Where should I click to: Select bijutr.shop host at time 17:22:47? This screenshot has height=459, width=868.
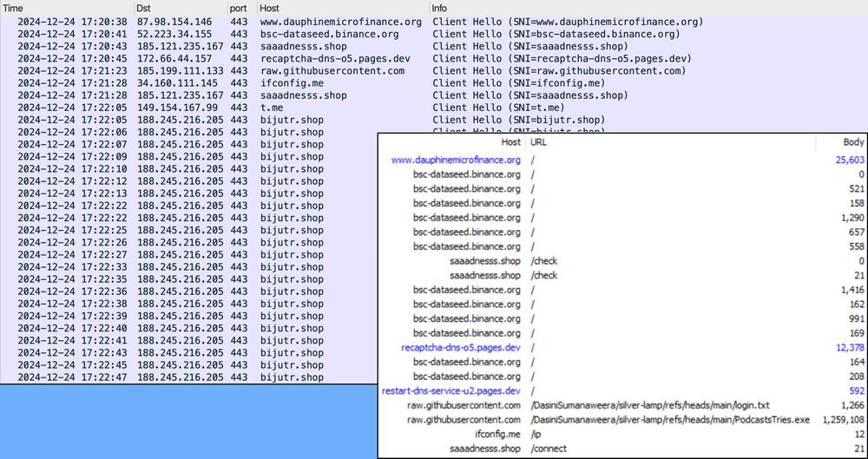(x=292, y=377)
